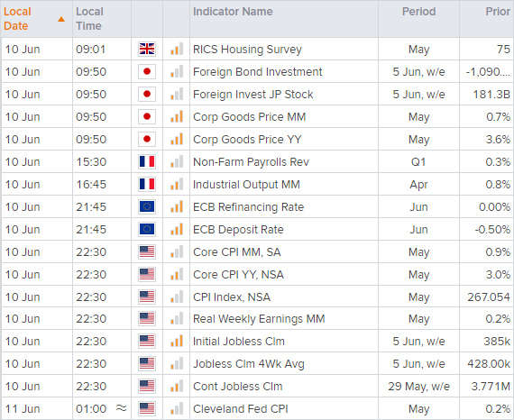Toggle the Local Date sort arrow
This screenshot has height=420, width=514.
tap(61, 19)
